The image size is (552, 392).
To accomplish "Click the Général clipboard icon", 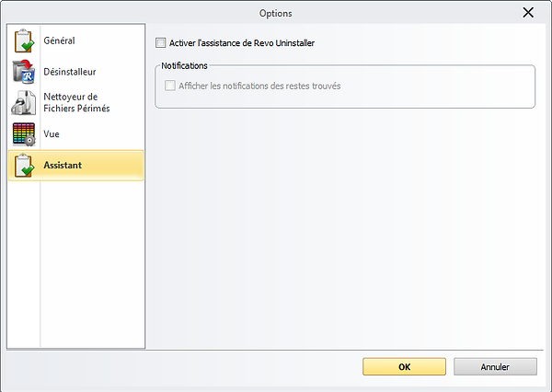I will click(x=24, y=40).
